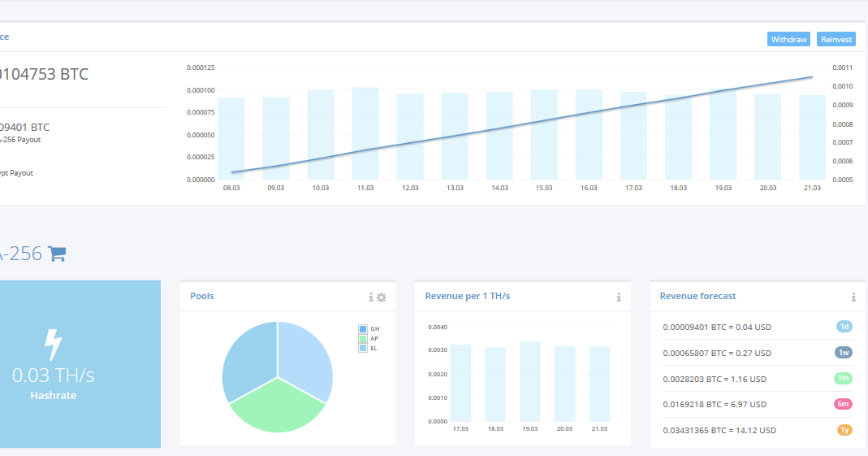The image size is (868, 456).
Task: Click the Pools info icon
Action: [x=371, y=297]
